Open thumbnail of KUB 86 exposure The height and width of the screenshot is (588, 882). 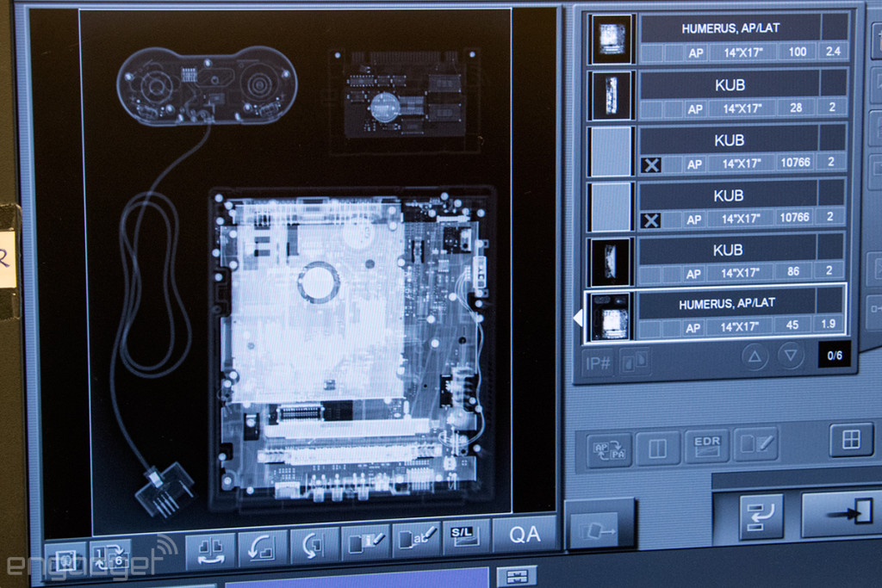[x=611, y=262]
